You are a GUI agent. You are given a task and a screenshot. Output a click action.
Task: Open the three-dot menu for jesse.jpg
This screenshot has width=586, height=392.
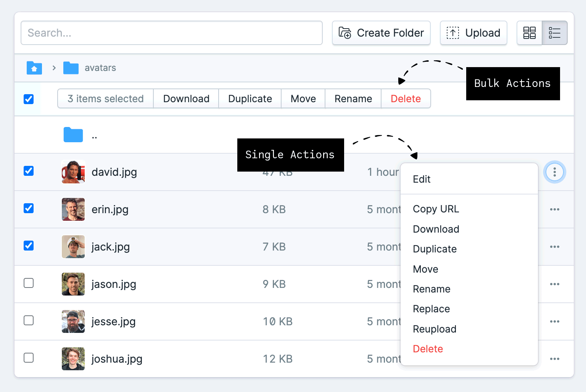pos(554,321)
